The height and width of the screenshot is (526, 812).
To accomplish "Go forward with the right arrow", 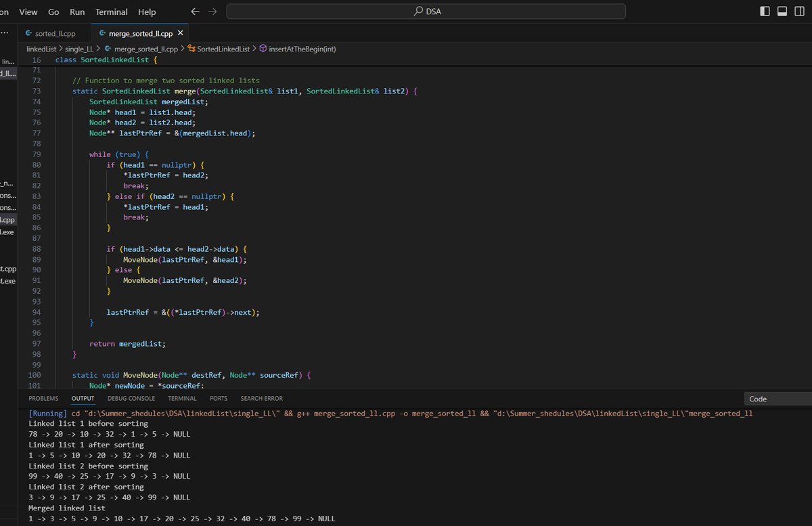I will tap(213, 12).
